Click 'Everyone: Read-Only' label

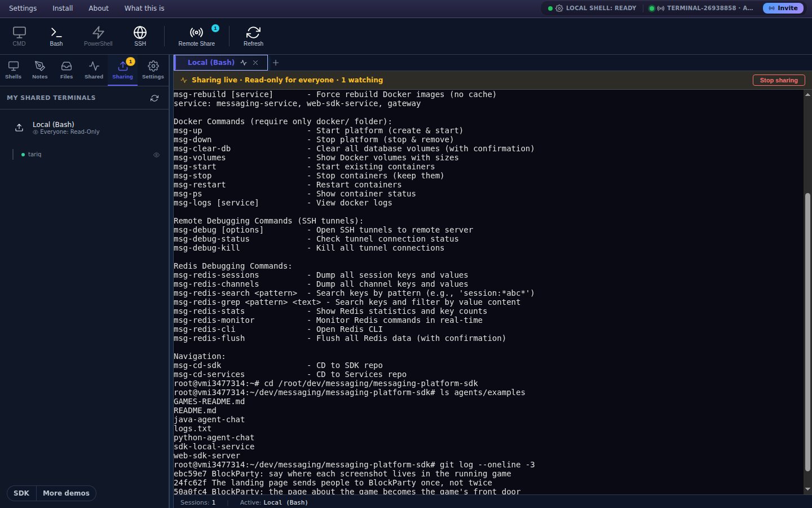point(70,132)
